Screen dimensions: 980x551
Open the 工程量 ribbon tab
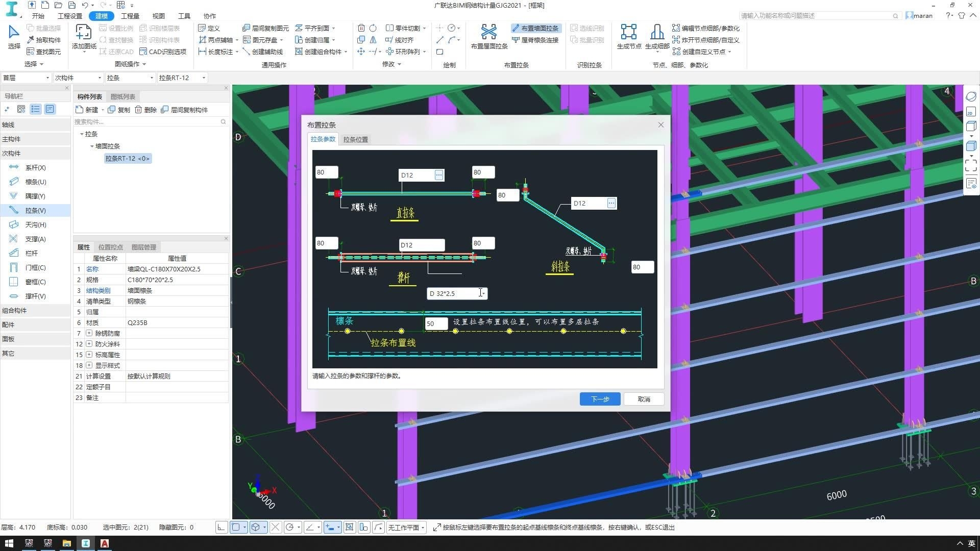click(x=130, y=16)
